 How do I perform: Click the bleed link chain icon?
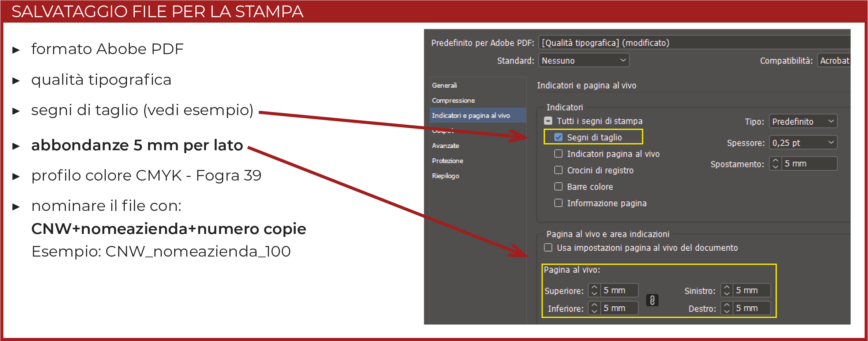pyautogui.click(x=652, y=300)
